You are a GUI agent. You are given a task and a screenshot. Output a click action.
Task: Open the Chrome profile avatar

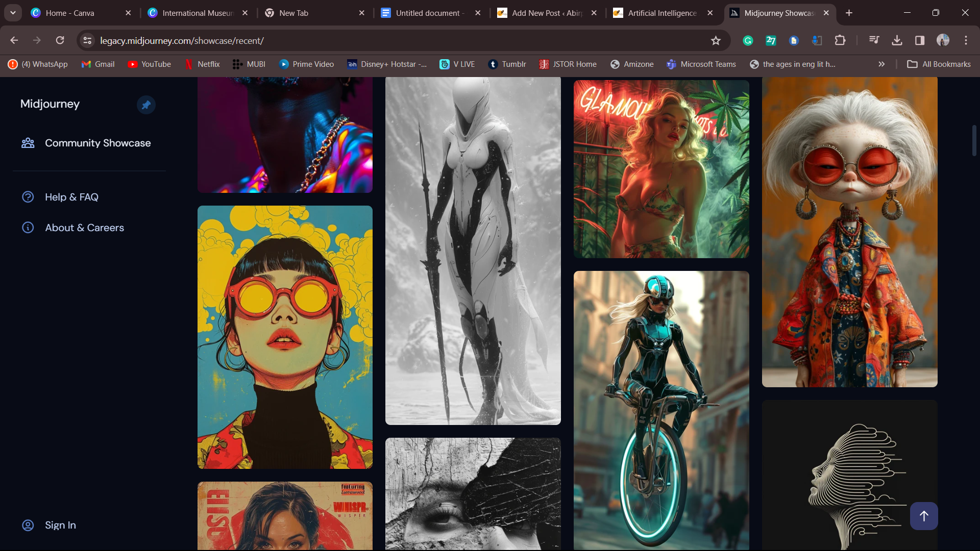943,40
